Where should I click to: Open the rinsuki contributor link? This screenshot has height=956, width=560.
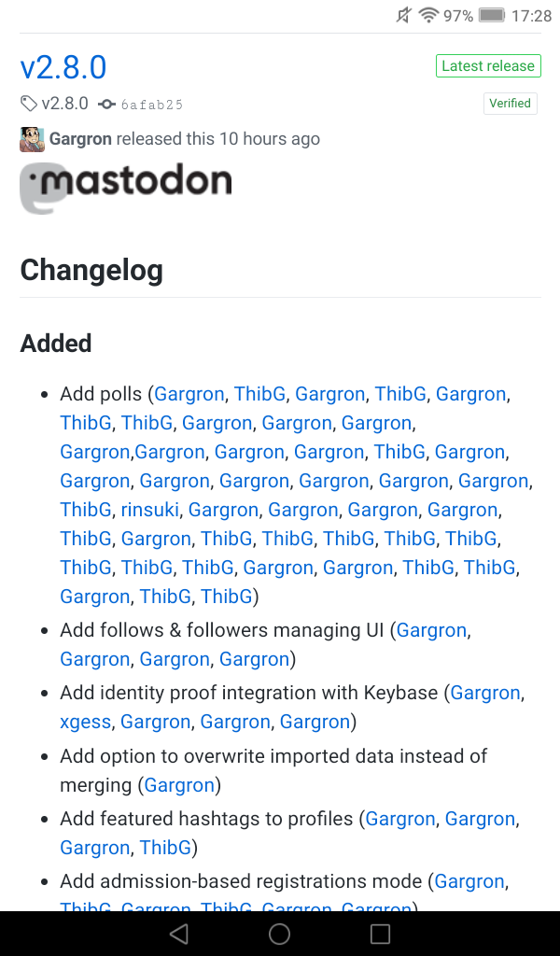(149, 510)
